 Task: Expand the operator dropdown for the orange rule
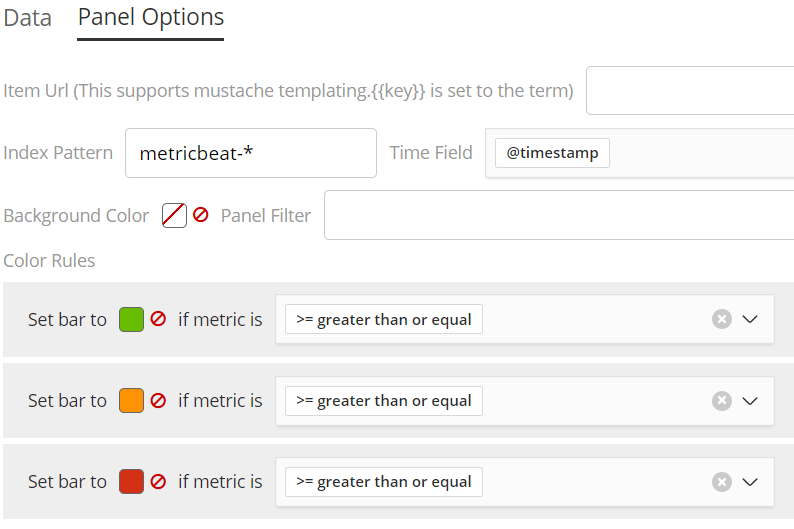751,400
